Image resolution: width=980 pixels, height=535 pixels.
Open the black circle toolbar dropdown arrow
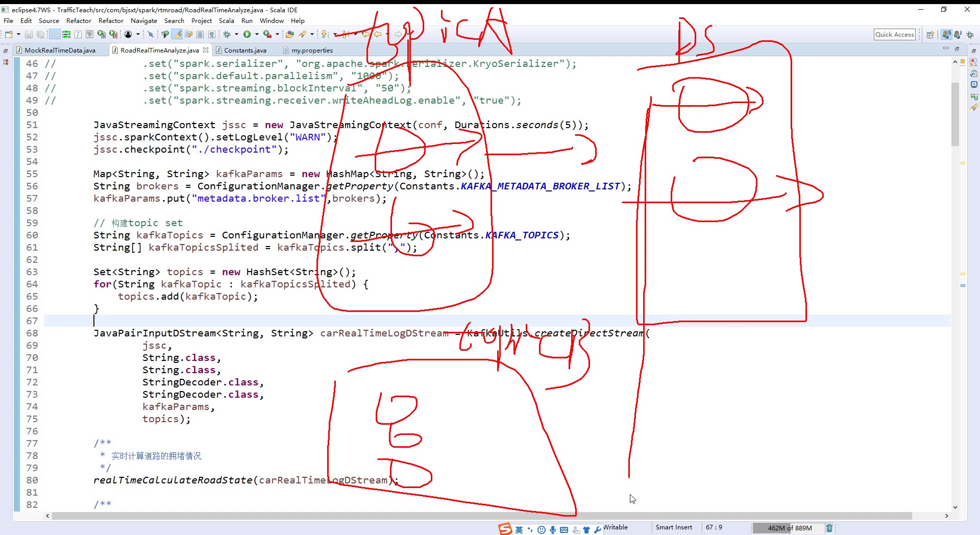tap(138, 34)
